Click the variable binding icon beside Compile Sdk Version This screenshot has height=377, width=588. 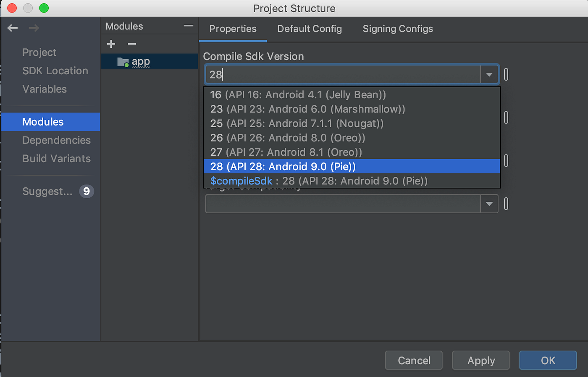(x=506, y=74)
